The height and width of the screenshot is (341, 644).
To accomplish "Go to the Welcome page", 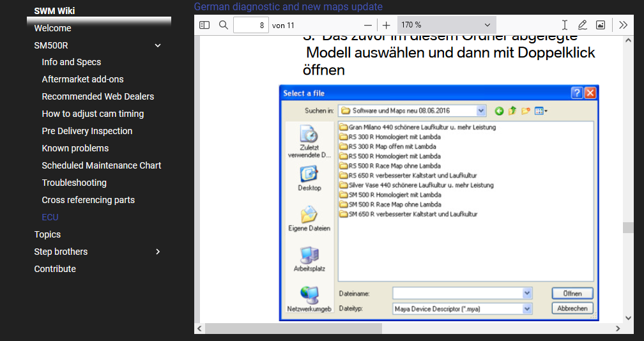I will (52, 28).
